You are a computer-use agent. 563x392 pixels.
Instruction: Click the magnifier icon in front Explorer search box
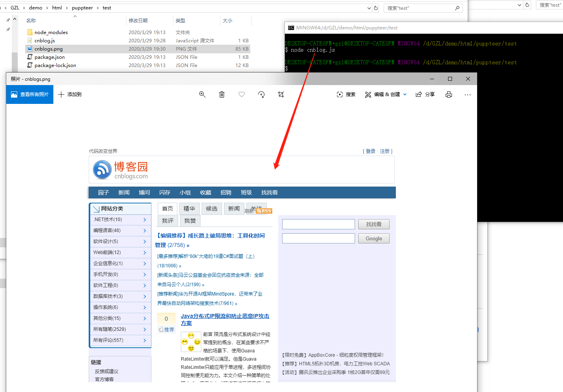457,8
